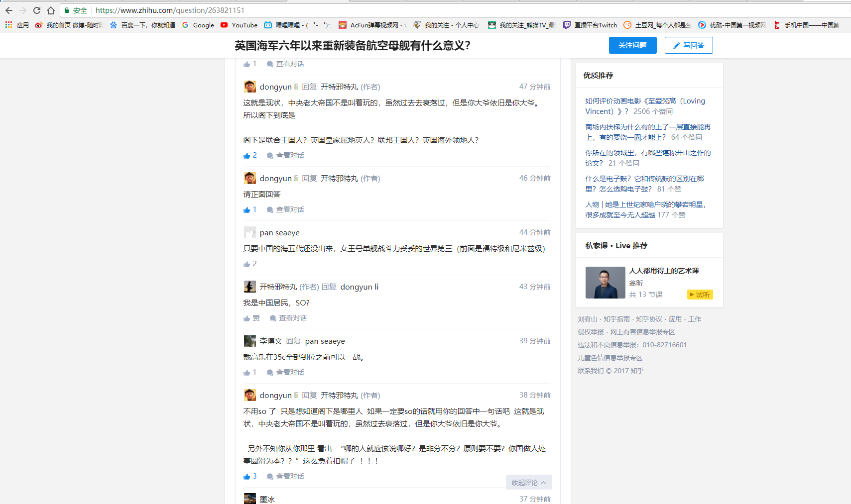Open 刘看山 footer link
This screenshot has width=851, height=504.
coord(587,319)
